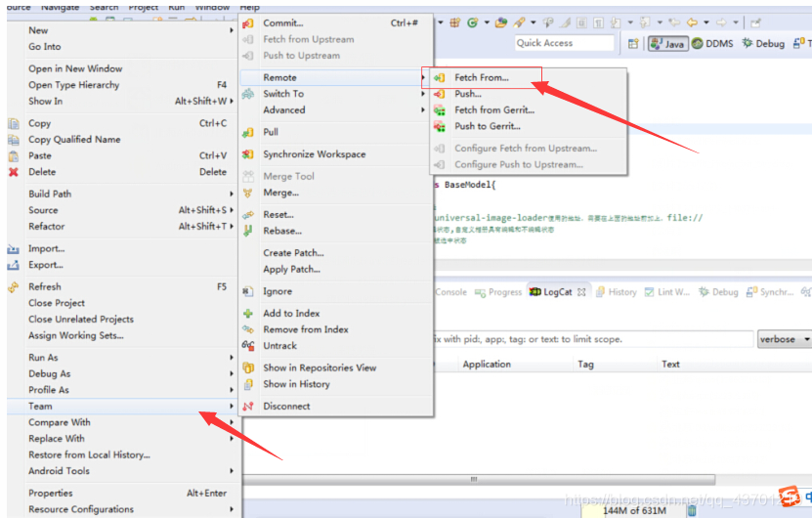Click the Ignore icon in Team menu
The width and height of the screenshot is (812, 518).
click(248, 291)
